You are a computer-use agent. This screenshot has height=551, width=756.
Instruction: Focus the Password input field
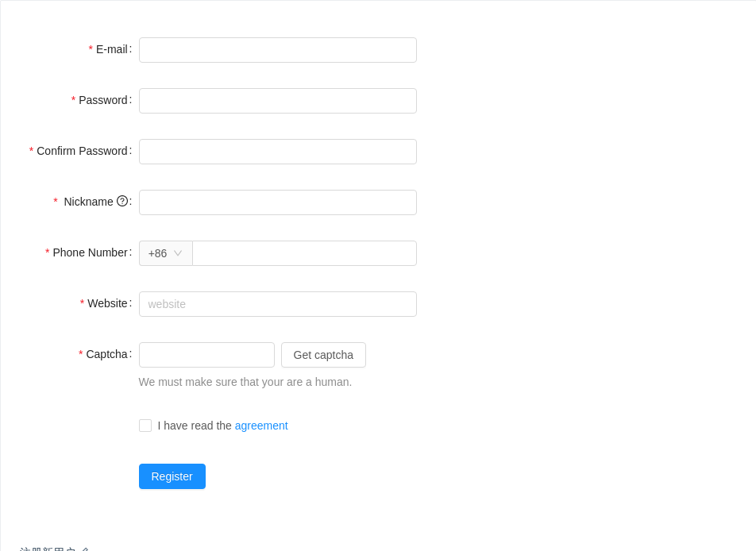[x=278, y=101]
